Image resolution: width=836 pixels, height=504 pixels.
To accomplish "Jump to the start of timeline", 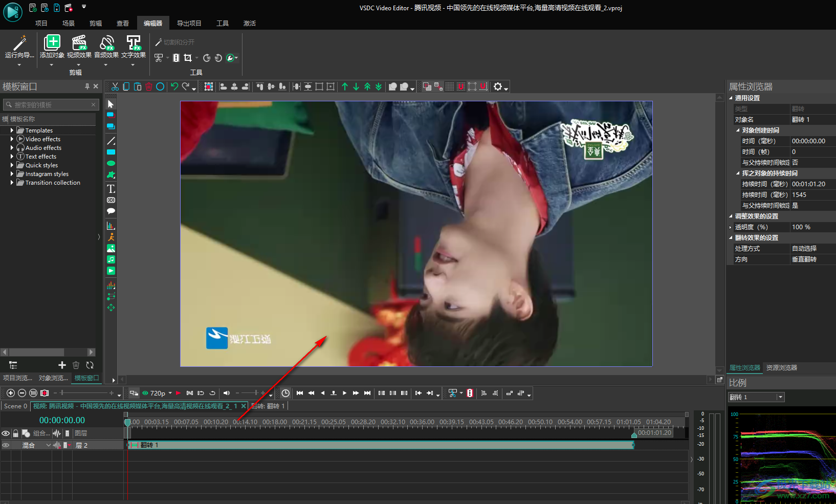I will click(x=300, y=393).
